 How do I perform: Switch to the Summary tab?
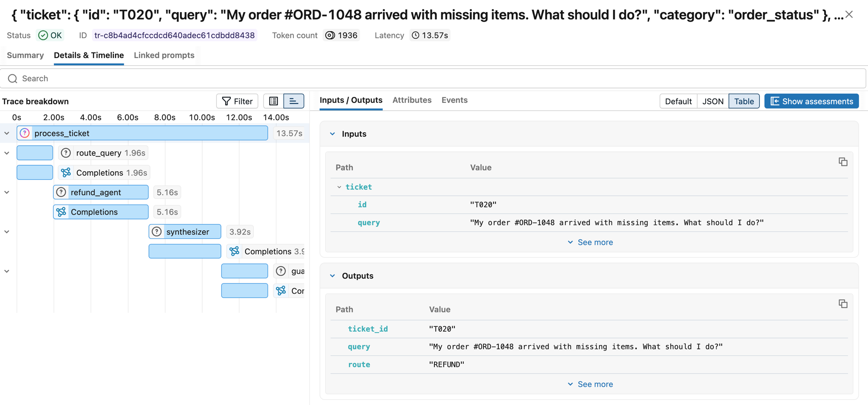(x=25, y=55)
